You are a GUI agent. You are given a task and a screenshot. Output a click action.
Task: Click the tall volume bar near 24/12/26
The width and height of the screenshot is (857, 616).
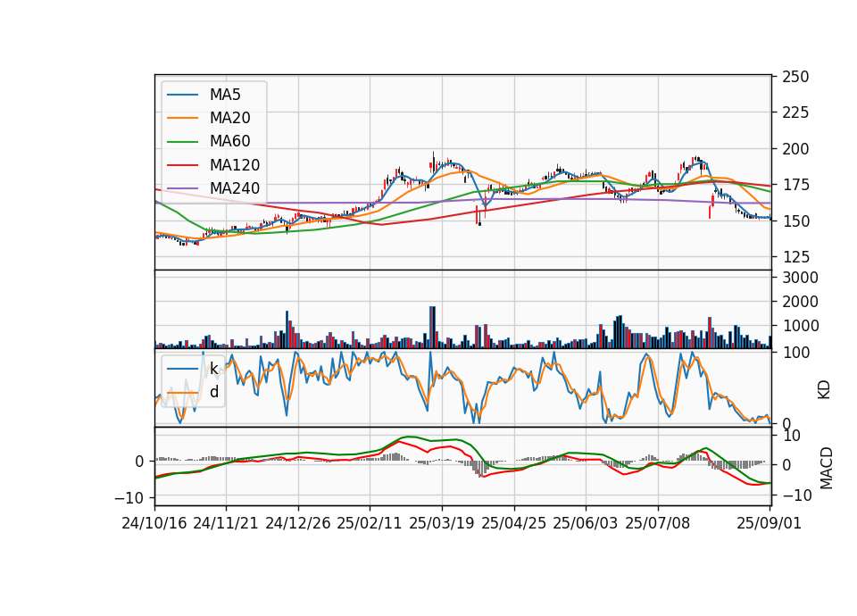(287, 329)
